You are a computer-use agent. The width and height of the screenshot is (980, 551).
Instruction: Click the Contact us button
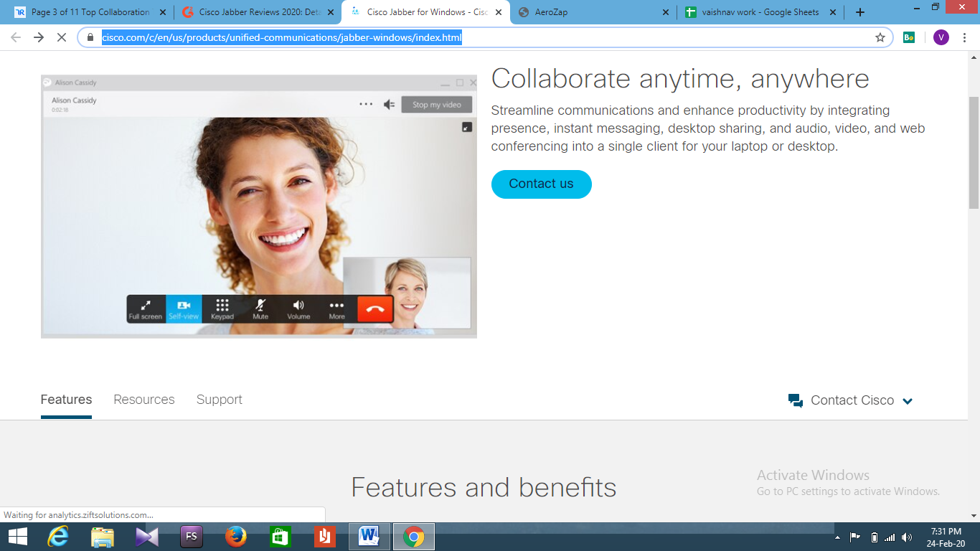coord(542,184)
